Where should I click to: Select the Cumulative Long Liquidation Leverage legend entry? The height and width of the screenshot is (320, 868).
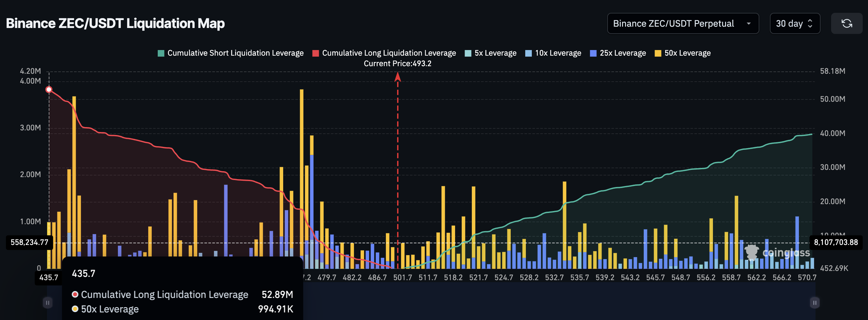[389, 53]
